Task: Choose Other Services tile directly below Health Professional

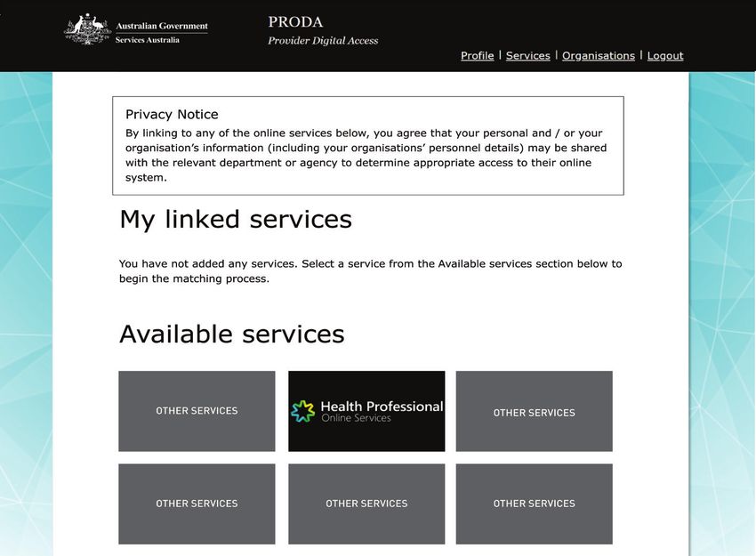Action: (366, 504)
